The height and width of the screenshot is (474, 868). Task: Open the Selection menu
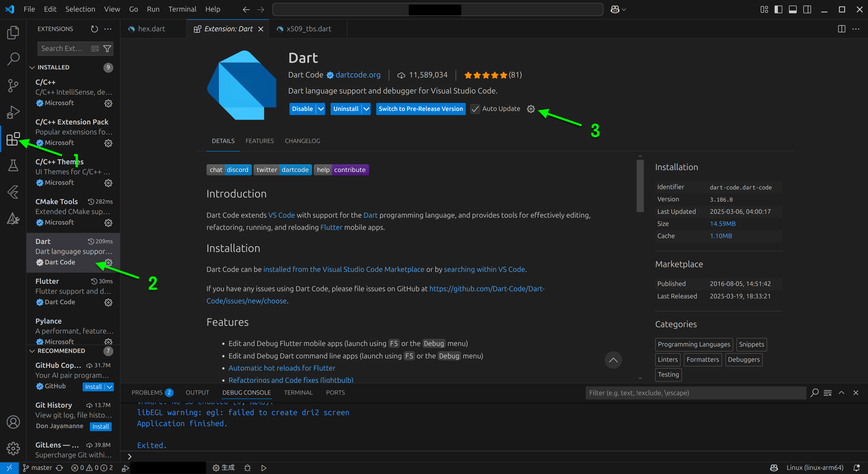(80, 9)
